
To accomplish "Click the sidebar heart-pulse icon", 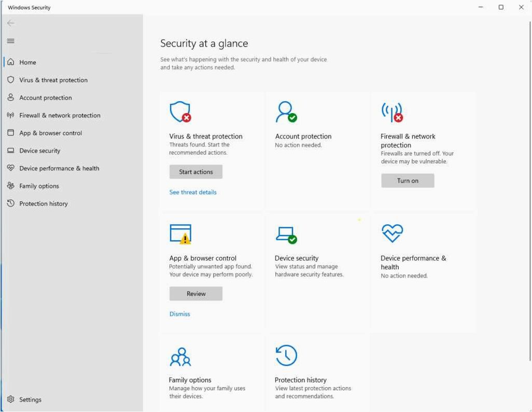I will (x=11, y=168).
